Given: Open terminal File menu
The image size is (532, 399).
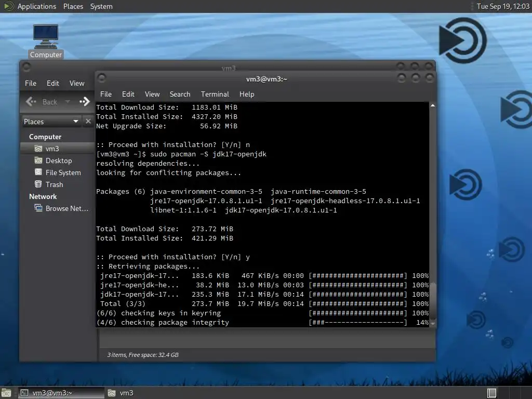Looking at the screenshot, I should (x=106, y=94).
